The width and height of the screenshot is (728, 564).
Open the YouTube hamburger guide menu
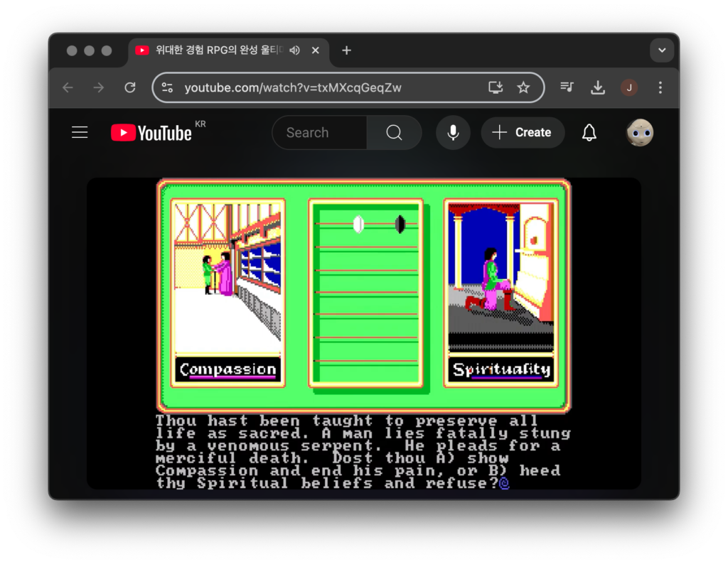pyautogui.click(x=80, y=133)
